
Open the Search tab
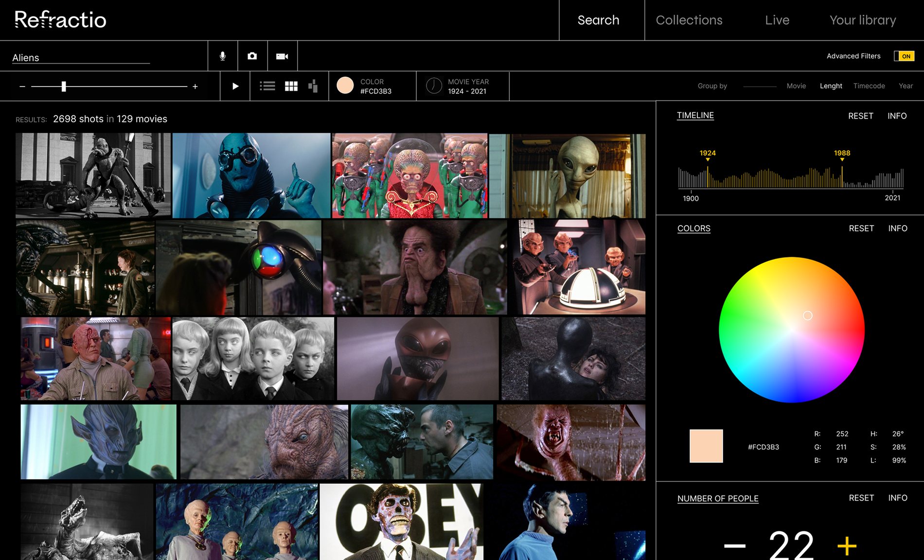tap(598, 20)
